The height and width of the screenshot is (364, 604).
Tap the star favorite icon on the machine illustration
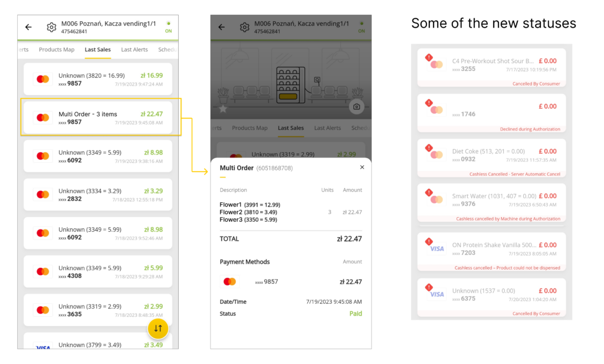(223, 109)
